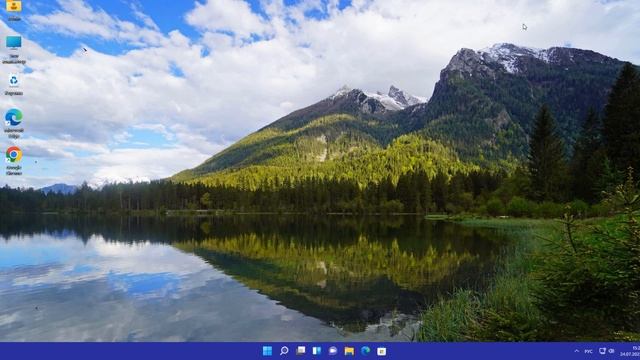Open network and volume quick settings
The height and width of the screenshot is (360, 640).
607,351
